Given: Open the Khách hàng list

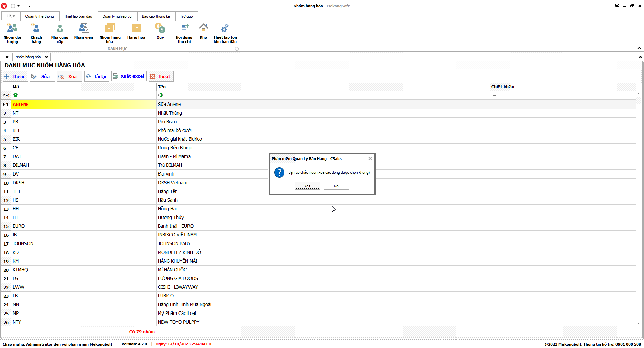Looking at the screenshot, I should pos(36,33).
